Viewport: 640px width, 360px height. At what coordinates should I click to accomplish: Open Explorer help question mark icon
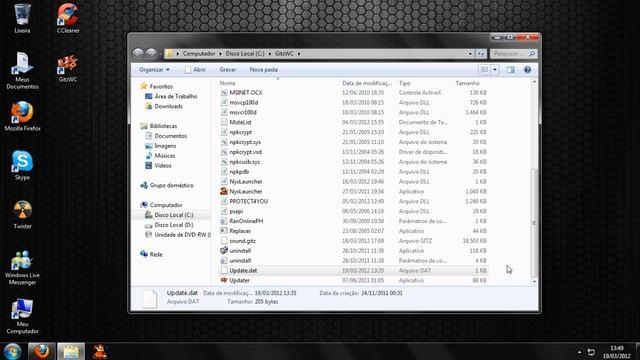(x=527, y=70)
